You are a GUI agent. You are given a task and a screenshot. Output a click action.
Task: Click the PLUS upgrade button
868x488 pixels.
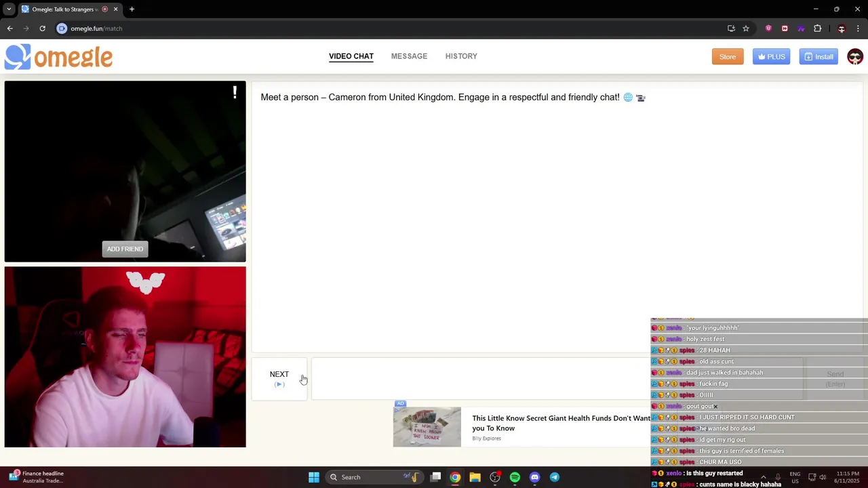(771, 57)
